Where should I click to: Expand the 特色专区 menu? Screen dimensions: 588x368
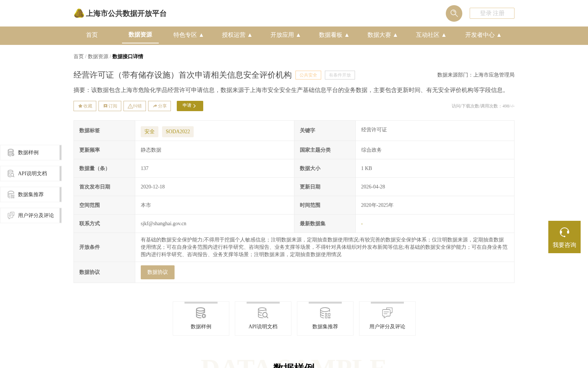pyautogui.click(x=189, y=35)
